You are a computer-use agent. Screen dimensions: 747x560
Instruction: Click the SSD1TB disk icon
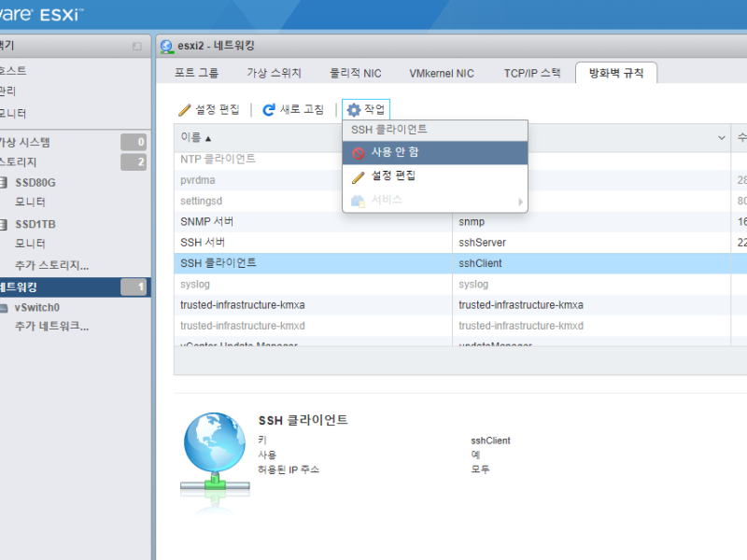click(4, 224)
